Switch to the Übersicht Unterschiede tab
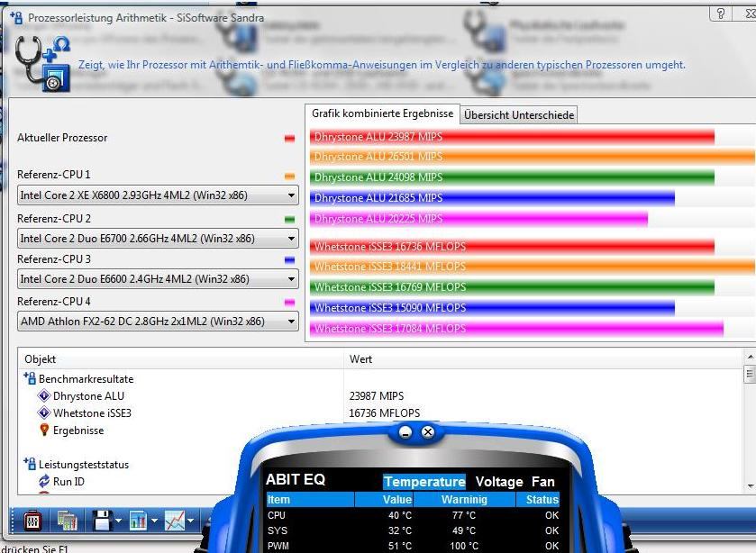This screenshot has width=756, height=553. 519,115
